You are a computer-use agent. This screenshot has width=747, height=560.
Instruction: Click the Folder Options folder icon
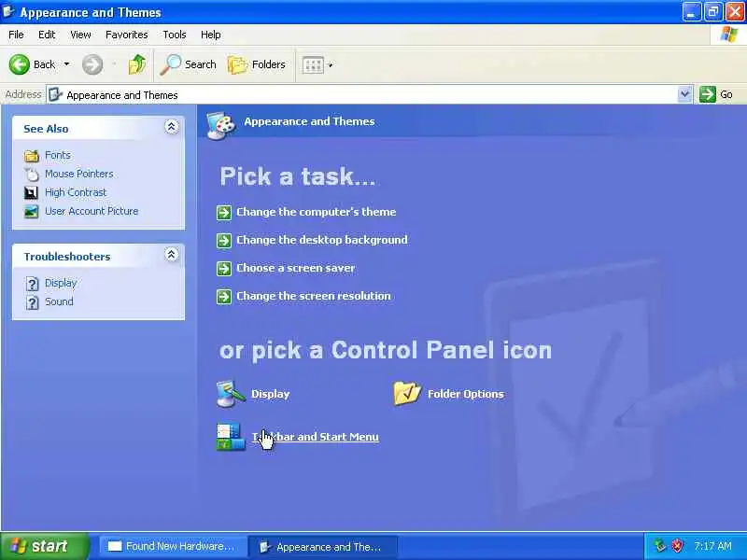(x=407, y=394)
